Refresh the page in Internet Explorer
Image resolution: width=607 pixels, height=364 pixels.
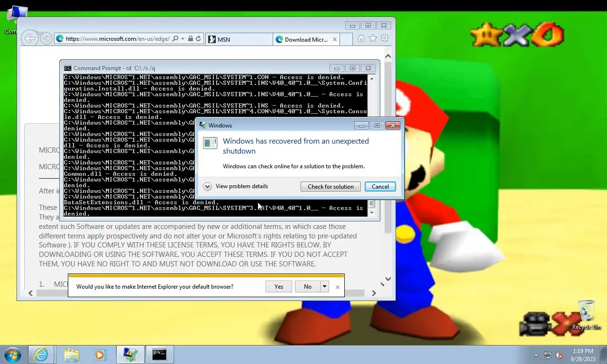click(x=198, y=39)
